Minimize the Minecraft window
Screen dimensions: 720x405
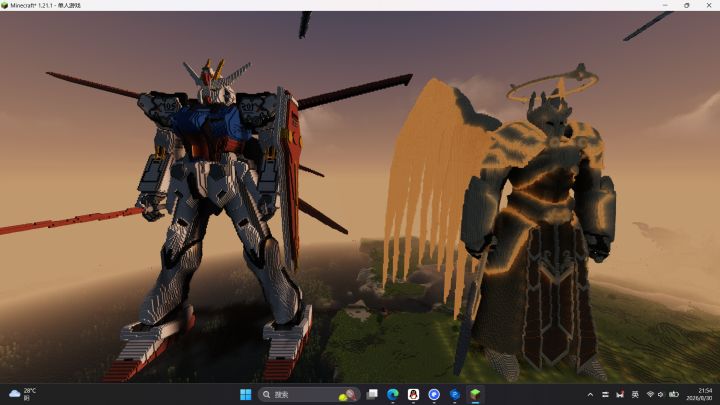coord(665,6)
